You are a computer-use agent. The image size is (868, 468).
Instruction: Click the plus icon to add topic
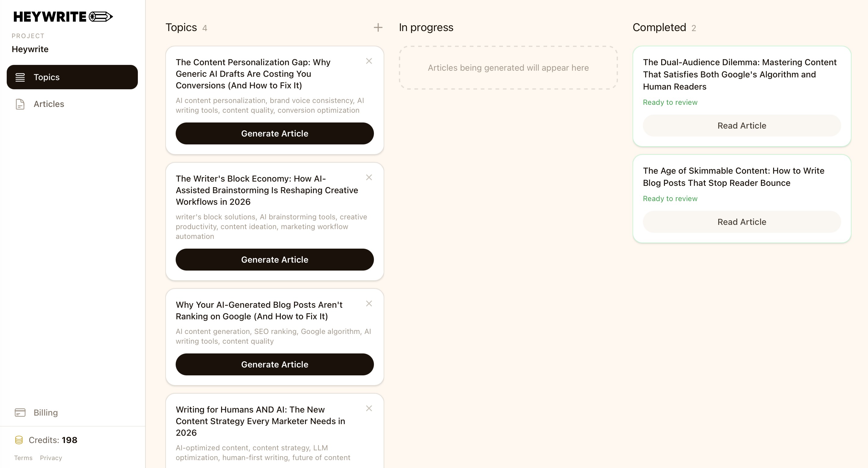[x=378, y=28]
